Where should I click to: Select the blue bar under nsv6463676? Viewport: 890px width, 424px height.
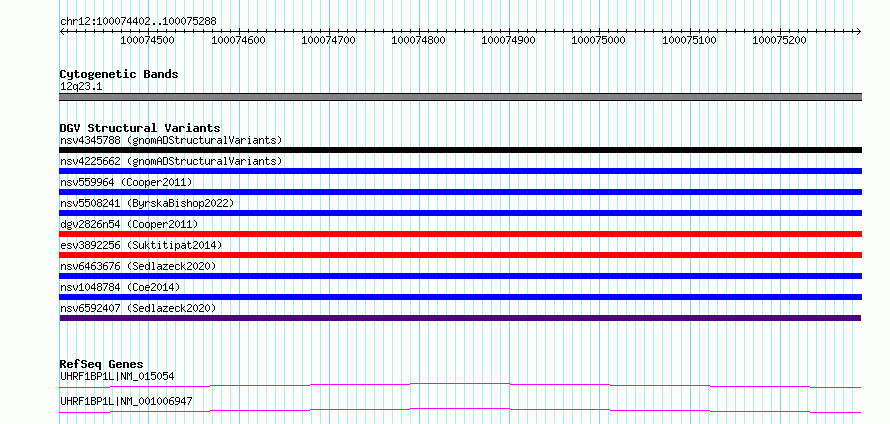460,276
